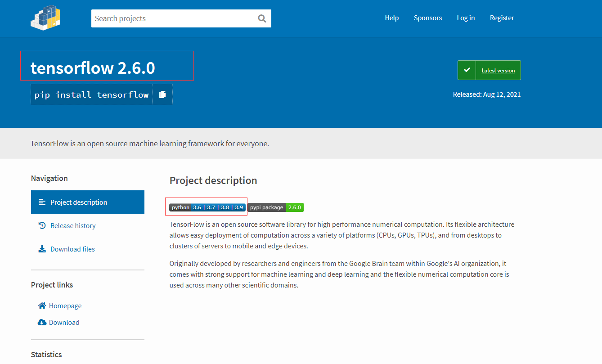Viewport: 602px width, 364px height.
Task: Click the paragraph starting 'Originally developed by researchers'
Action: [x=340, y=274]
